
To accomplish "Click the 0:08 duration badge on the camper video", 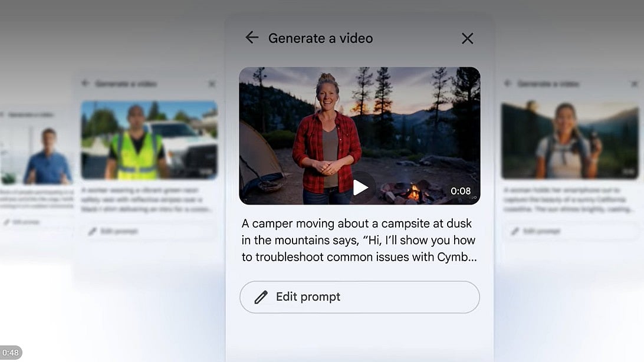I will point(461,191).
